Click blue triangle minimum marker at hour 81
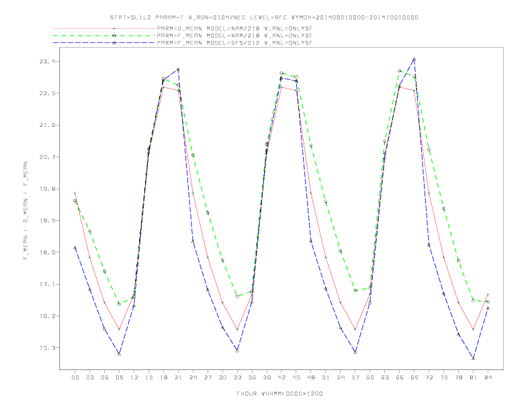The image size is (532, 411). point(474,358)
